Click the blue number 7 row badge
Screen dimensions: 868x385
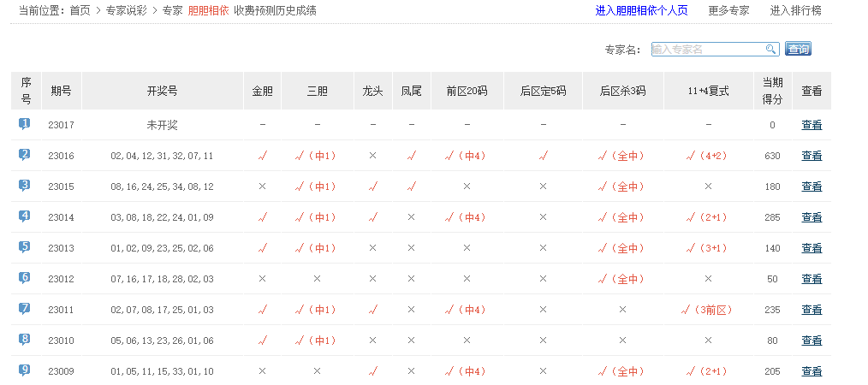tap(25, 309)
